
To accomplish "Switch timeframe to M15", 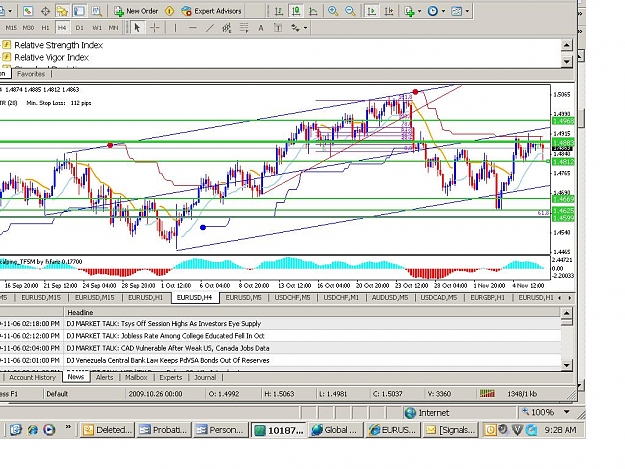I will [11, 27].
